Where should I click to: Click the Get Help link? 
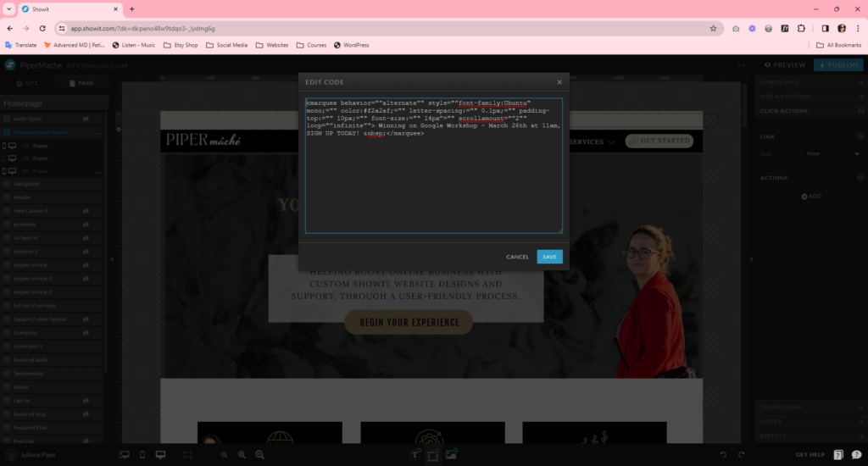pyautogui.click(x=810, y=455)
